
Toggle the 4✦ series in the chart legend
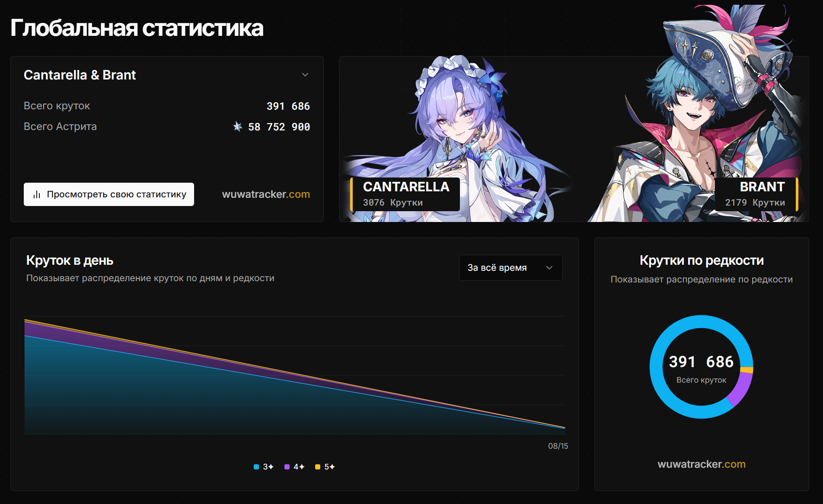coord(294,467)
